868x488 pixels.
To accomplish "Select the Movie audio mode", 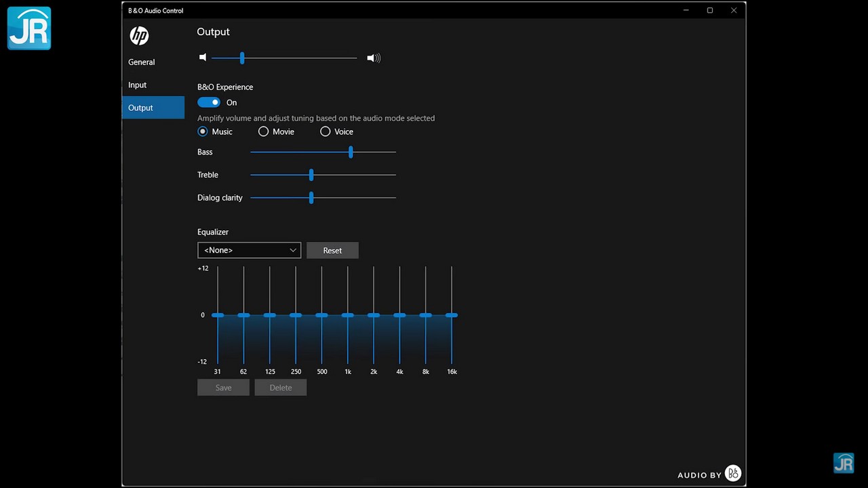I will point(264,131).
